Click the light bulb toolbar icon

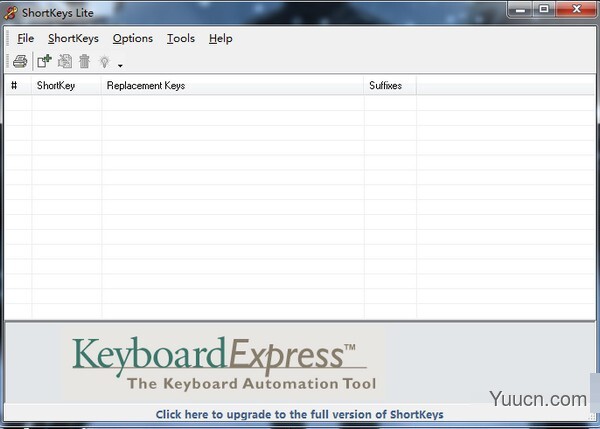click(x=103, y=62)
